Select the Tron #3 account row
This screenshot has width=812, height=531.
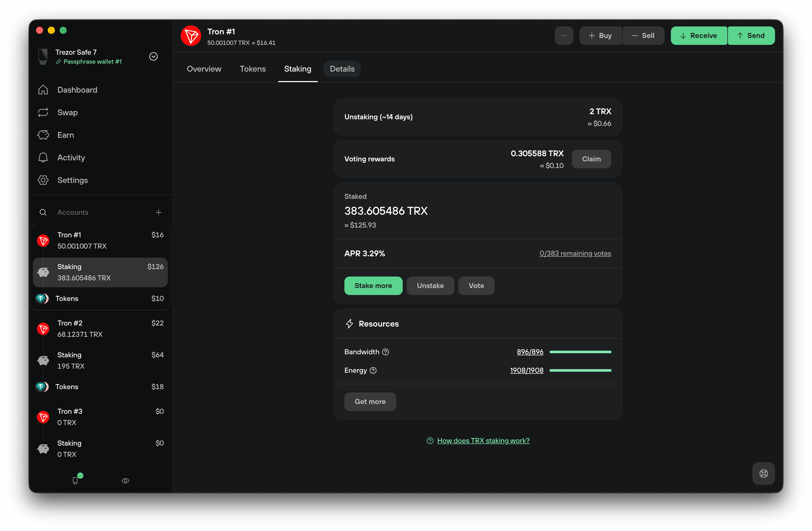tap(100, 417)
